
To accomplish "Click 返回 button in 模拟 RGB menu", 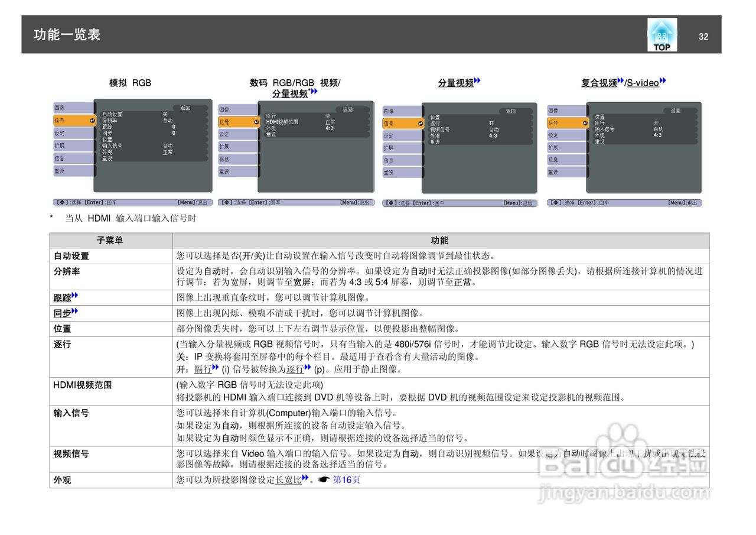I will point(190,108).
